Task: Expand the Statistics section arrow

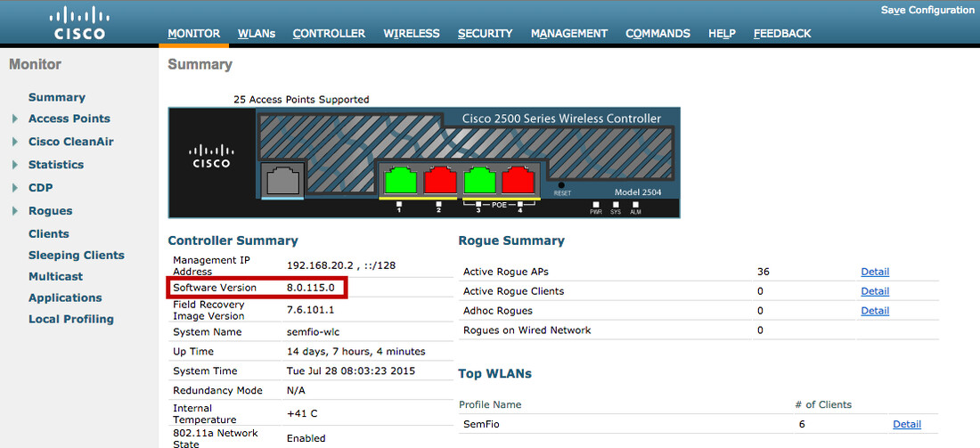Action: coord(15,165)
